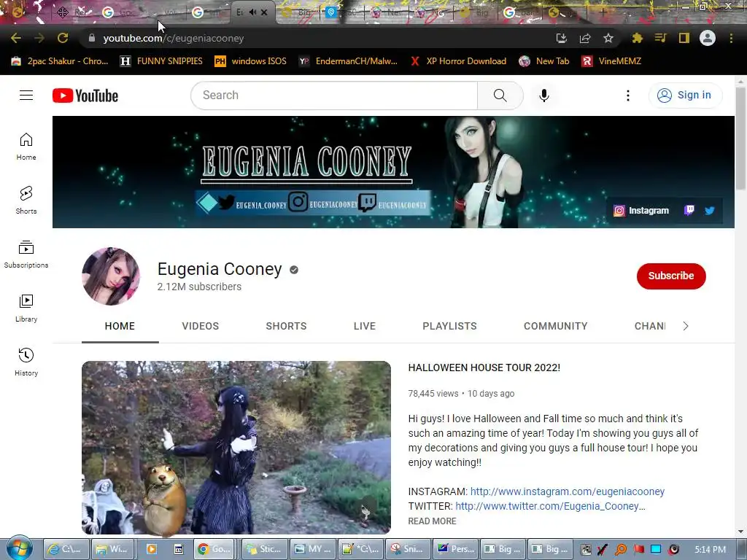747x560 pixels.
Task: Click the page vertical scrollbar thumb
Action: point(740,138)
